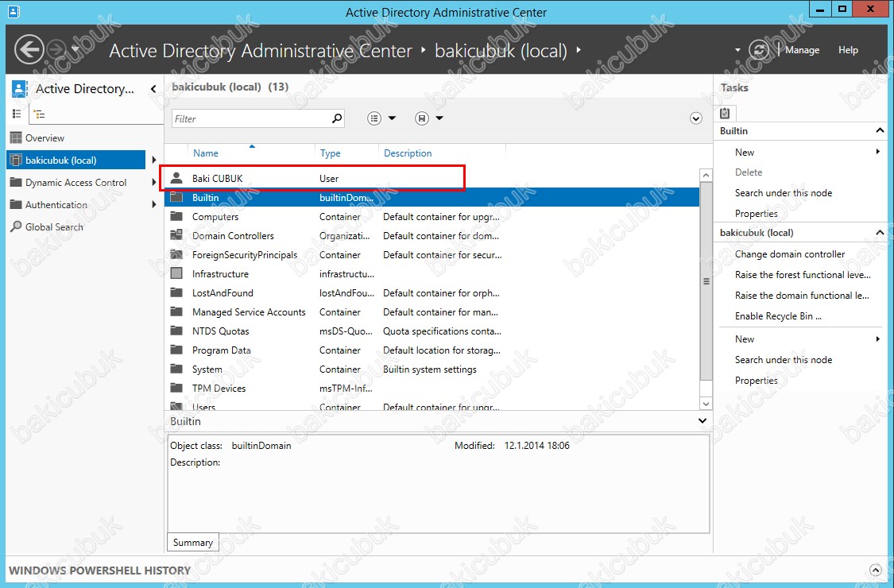This screenshot has width=894, height=588.
Task: Click the forward navigation arrow
Action: coord(57,49)
